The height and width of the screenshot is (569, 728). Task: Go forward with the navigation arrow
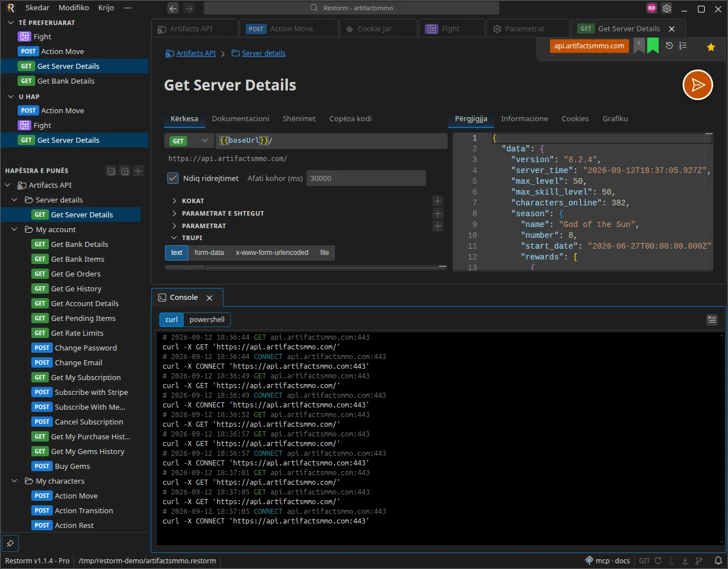(189, 8)
